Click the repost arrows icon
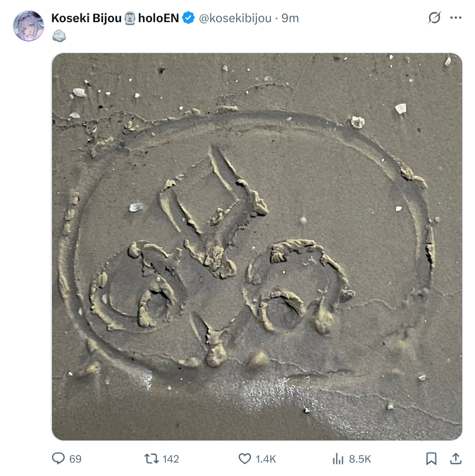This screenshot has height=476, width=475. click(x=152, y=459)
